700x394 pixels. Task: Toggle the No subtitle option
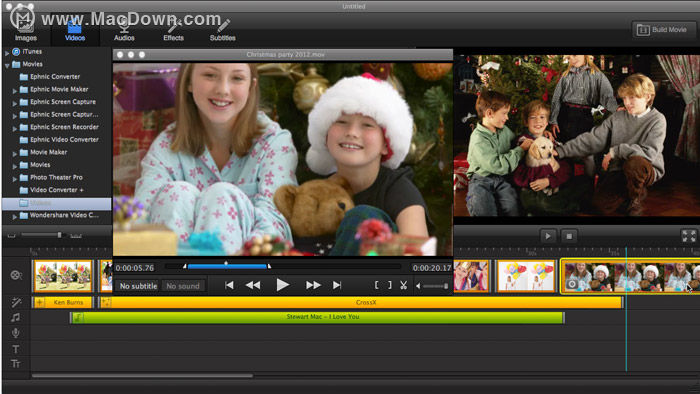point(138,286)
